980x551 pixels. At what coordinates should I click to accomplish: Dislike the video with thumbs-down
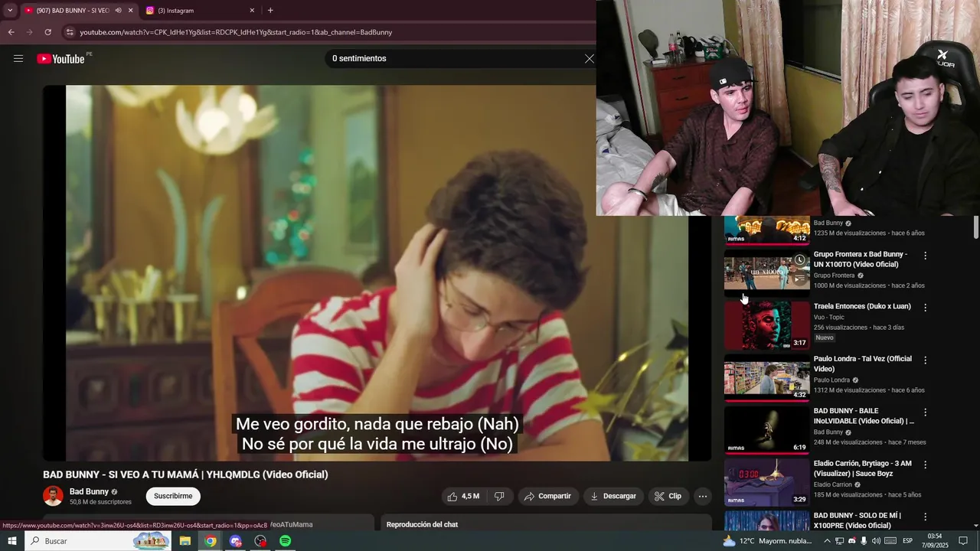499,496
